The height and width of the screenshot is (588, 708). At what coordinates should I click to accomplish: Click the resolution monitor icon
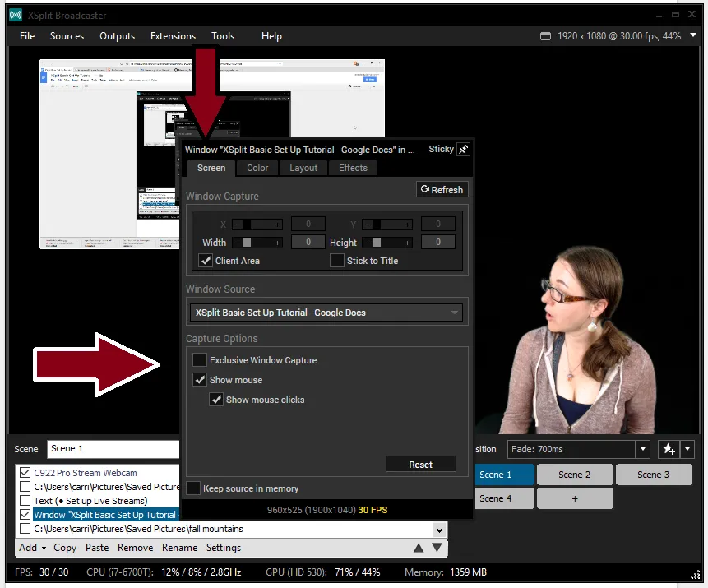click(x=545, y=36)
